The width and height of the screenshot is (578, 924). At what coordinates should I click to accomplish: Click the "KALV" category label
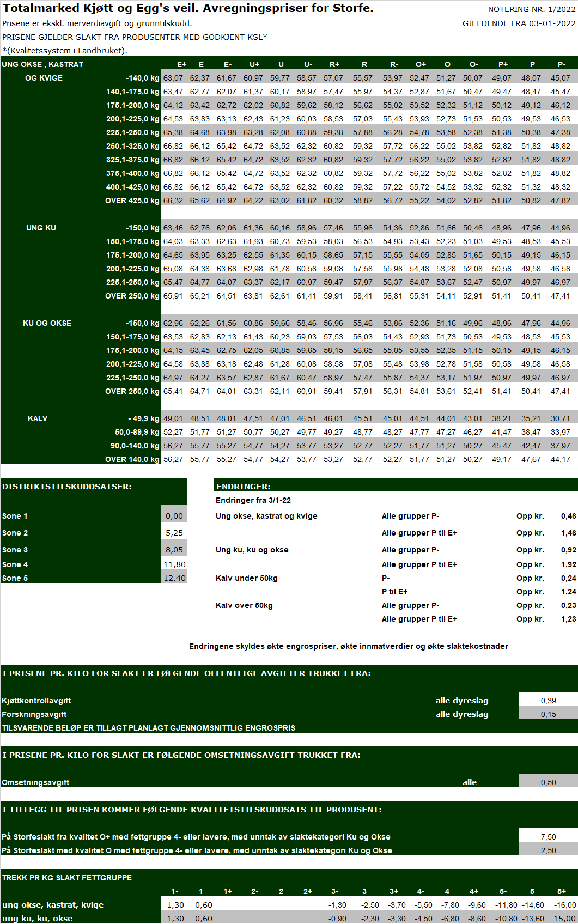coord(38,418)
